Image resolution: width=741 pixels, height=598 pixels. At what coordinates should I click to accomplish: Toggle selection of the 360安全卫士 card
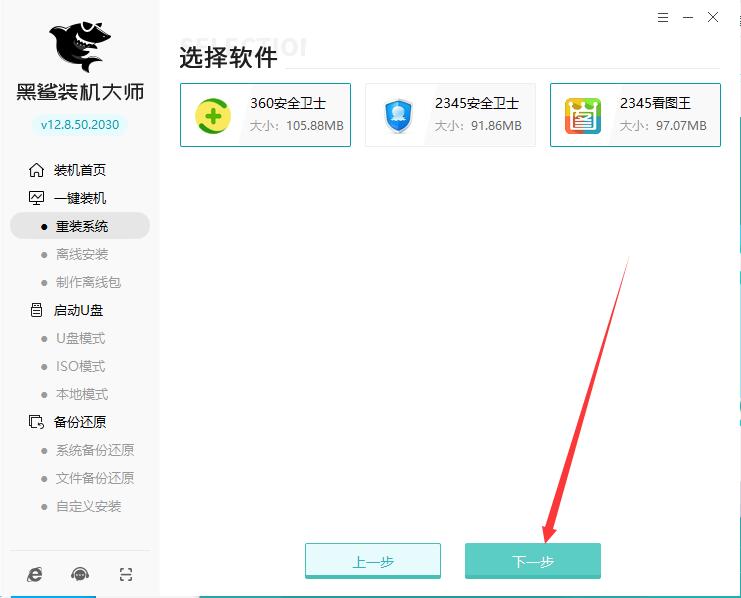[x=266, y=115]
